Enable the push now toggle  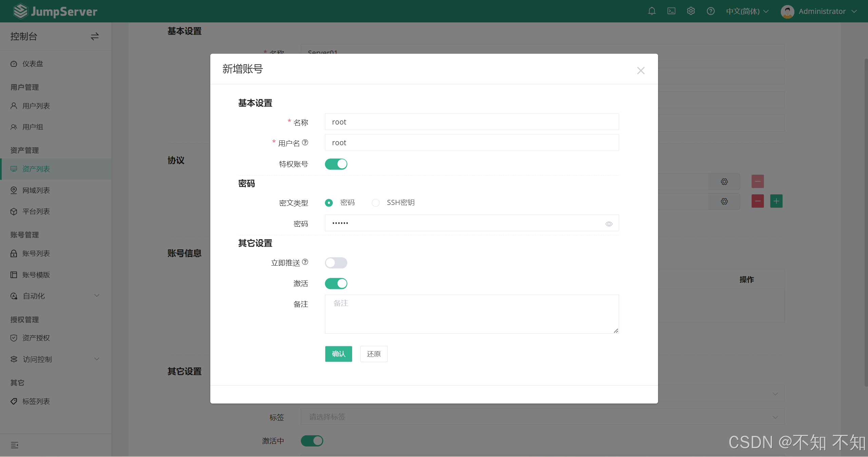(336, 263)
